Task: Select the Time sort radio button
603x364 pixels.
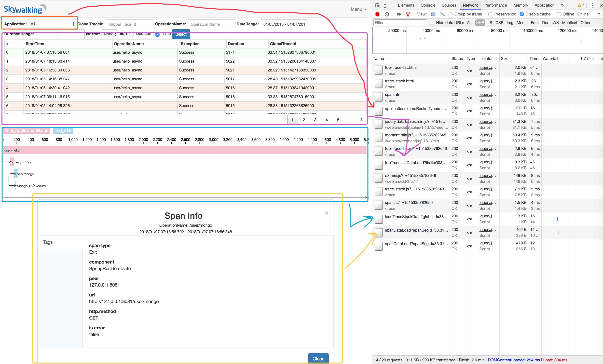Action: tap(157, 35)
